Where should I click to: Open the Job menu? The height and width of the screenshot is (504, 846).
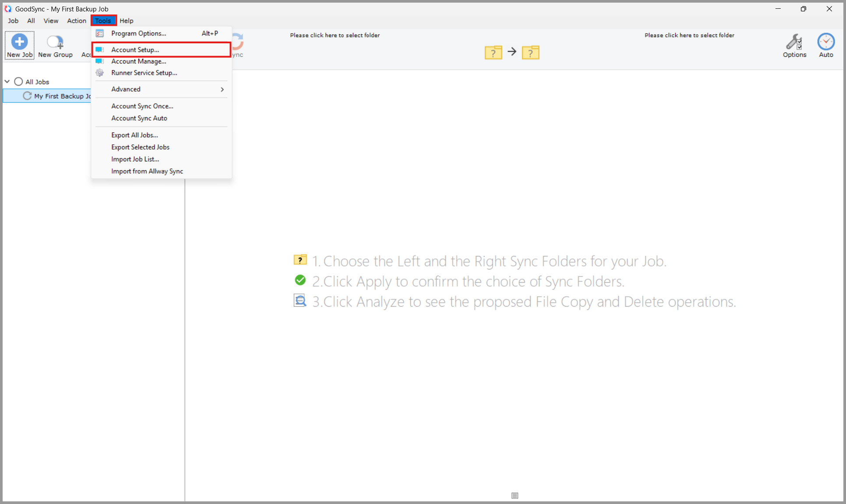(x=13, y=21)
